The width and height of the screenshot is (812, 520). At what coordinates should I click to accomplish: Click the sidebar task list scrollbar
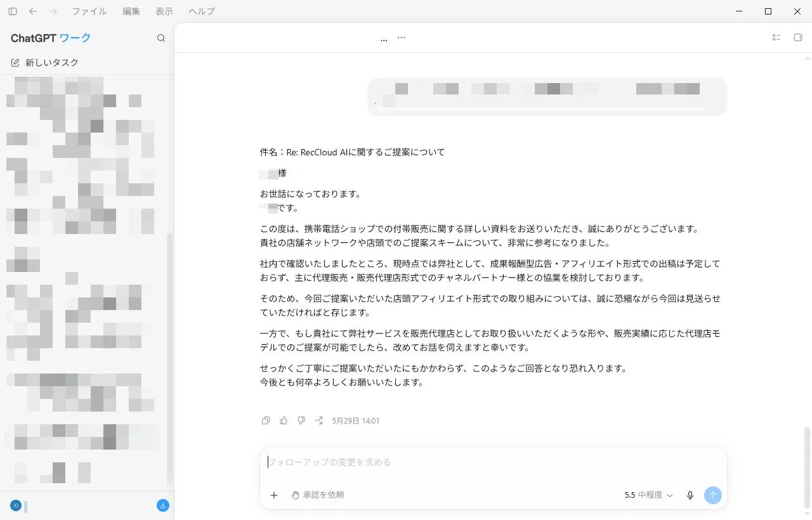point(169,359)
